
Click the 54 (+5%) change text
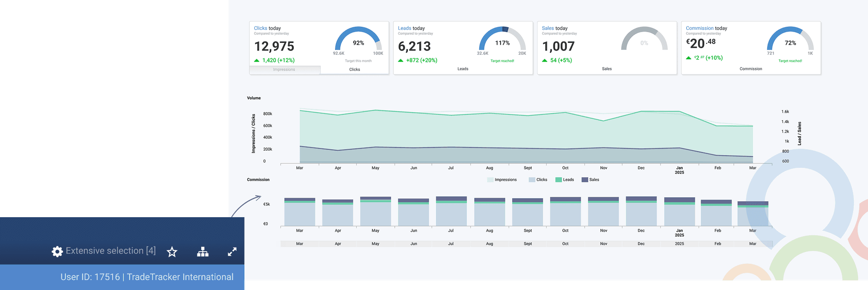pyautogui.click(x=561, y=60)
